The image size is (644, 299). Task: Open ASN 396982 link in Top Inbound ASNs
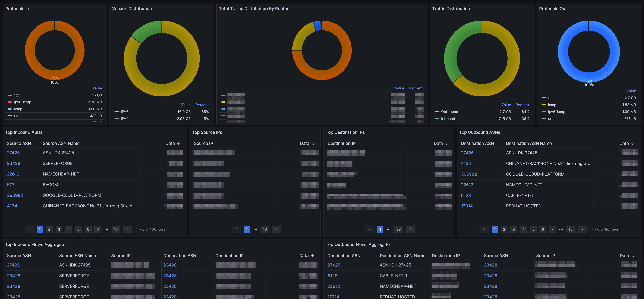click(x=15, y=195)
